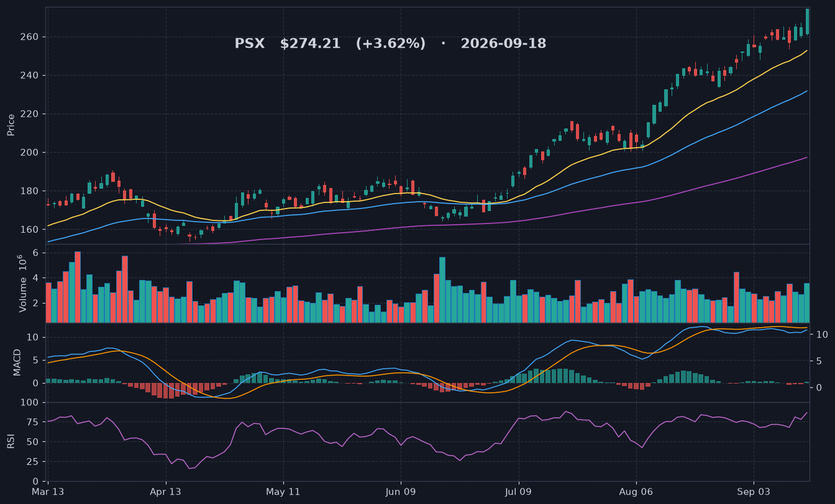Click the (+3.62%) change value in the title
Screen dimensions: 835x504
tap(391, 44)
